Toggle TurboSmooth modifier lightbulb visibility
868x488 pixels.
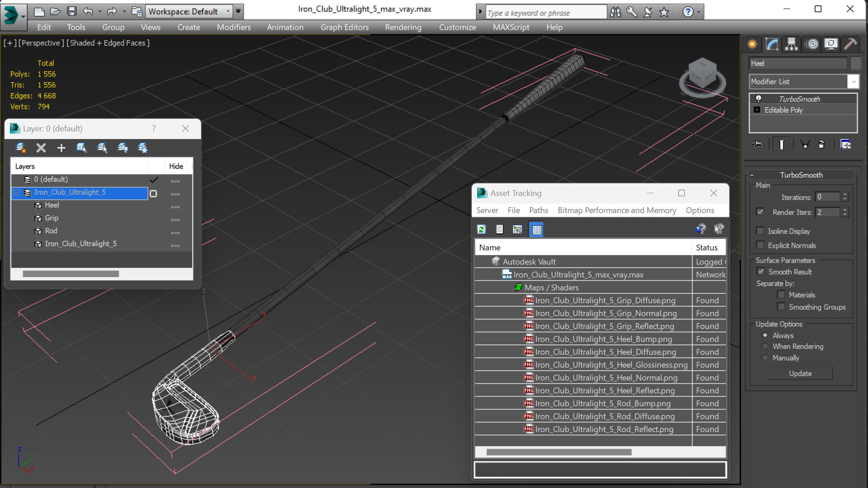coord(759,99)
